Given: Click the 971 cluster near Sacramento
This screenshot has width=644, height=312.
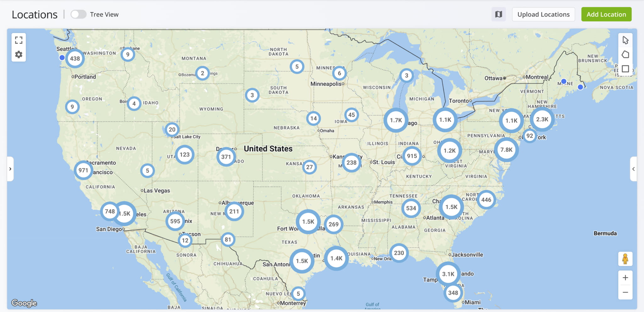Looking at the screenshot, I should (x=83, y=170).
